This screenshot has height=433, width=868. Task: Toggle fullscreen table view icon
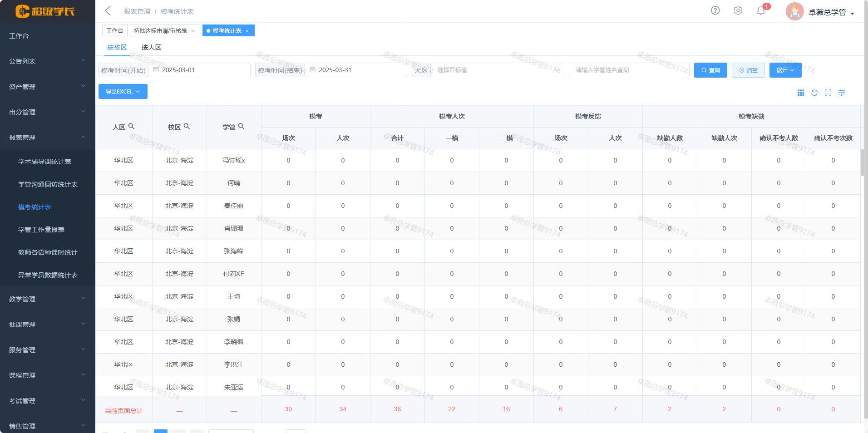tap(828, 93)
